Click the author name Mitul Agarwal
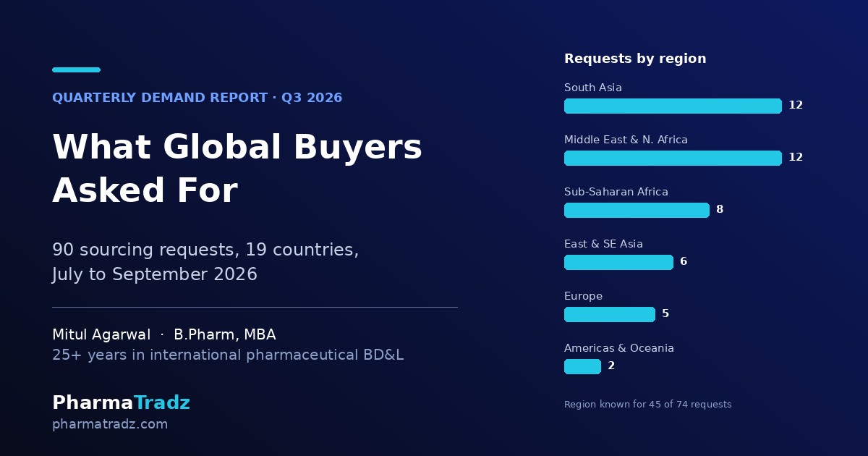Viewport: 868px width, 456px height. coord(101,335)
